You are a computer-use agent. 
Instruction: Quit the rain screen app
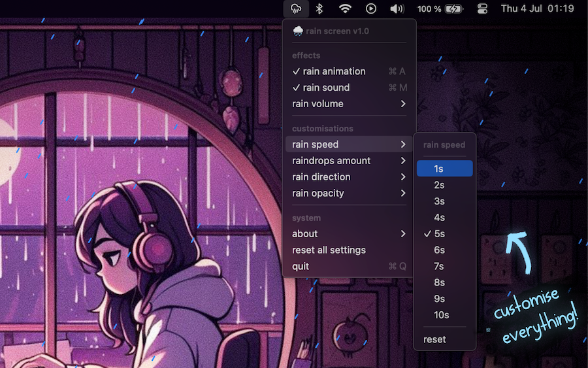[349, 266]
